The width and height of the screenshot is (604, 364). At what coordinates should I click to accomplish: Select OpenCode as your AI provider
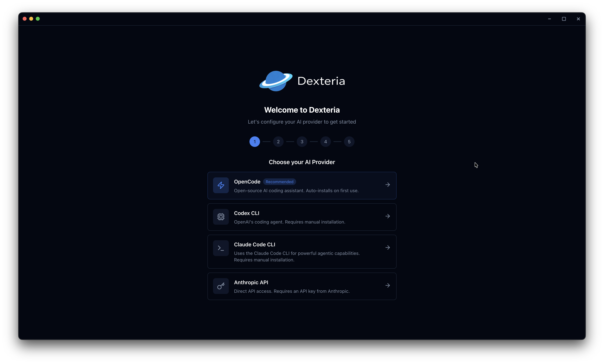[x=302, y=186]
